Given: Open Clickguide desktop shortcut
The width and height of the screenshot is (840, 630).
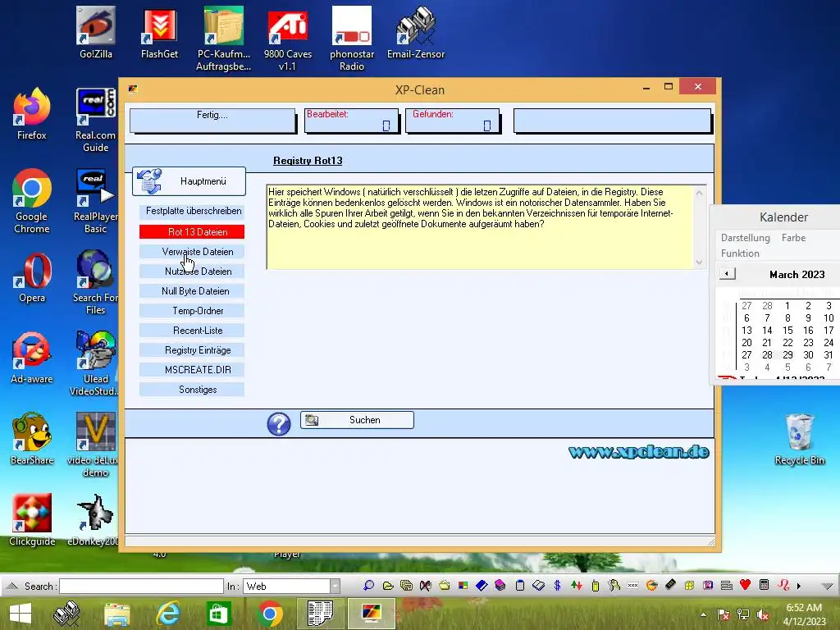Looking at the screenshot, I should (x=32, y=519).
